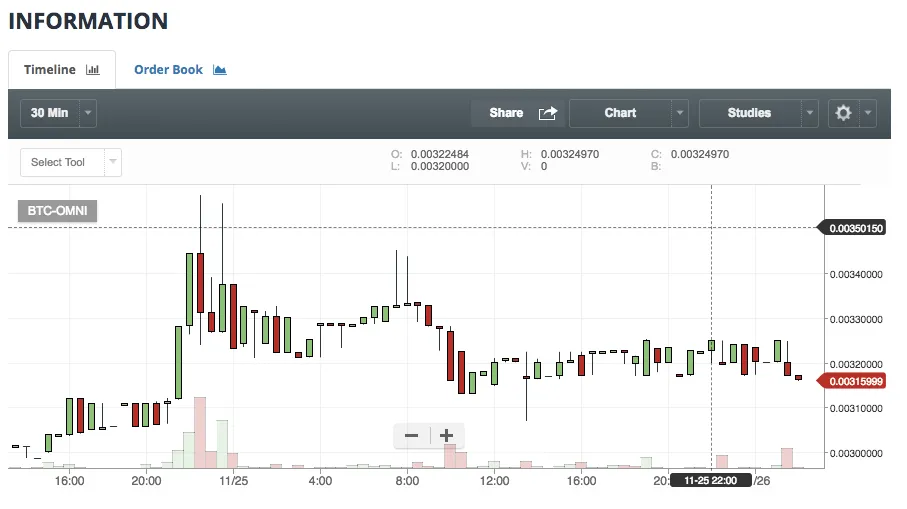Viewport: 907px width, 509px height.
Task: Open the Order Book tab
Action: pyautogui.click(x=180, y=69)
